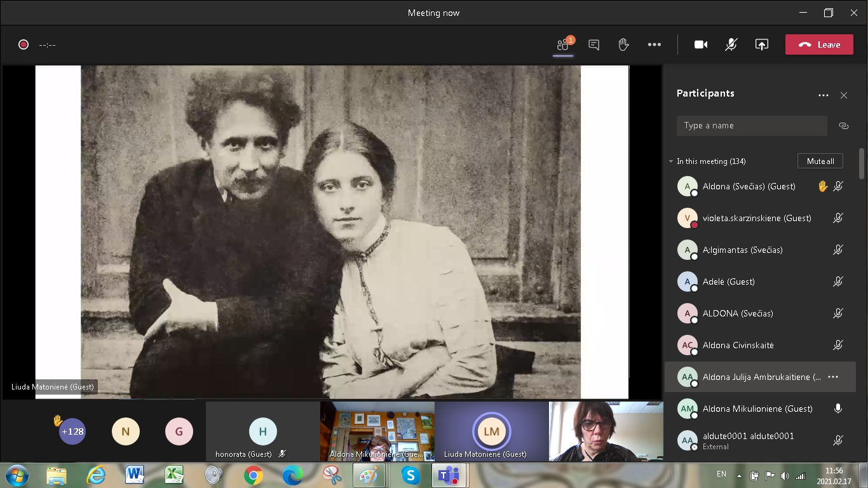Open the show participants icon

tap(562, 44)
